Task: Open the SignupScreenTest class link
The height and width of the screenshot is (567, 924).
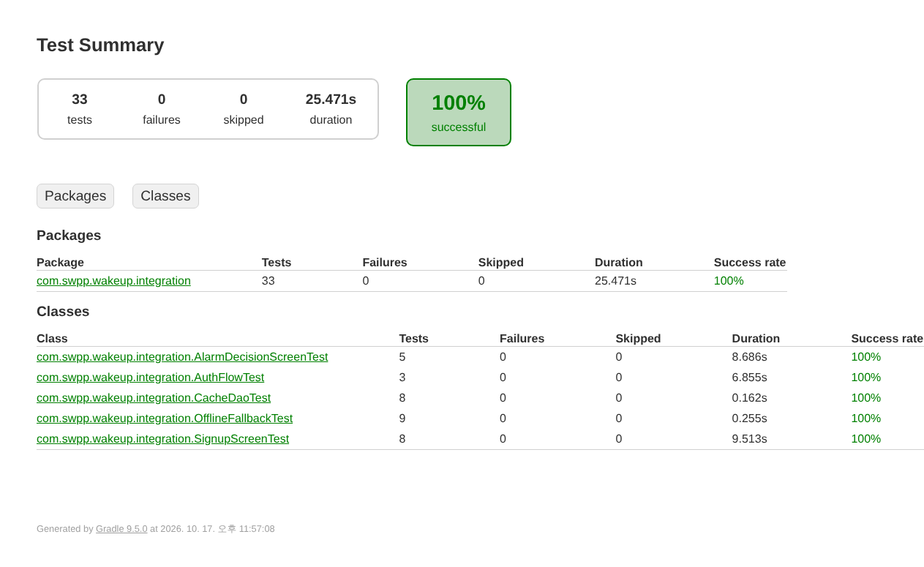Action: click(x=162, y=439)
